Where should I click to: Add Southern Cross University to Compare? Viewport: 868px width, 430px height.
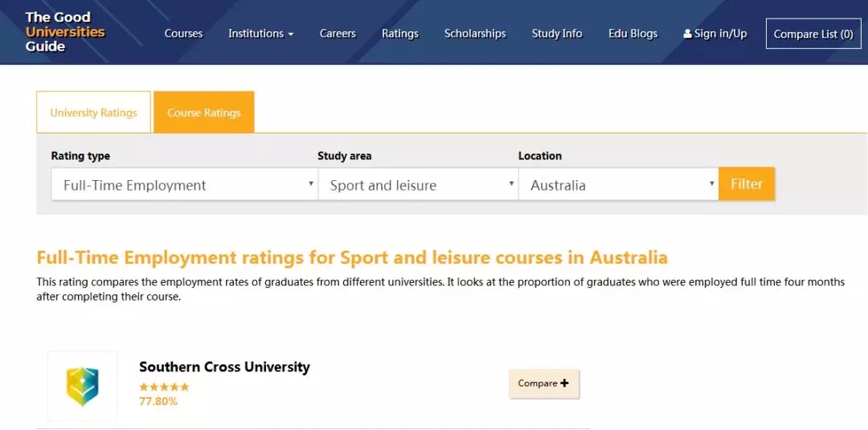coord(543,383)
